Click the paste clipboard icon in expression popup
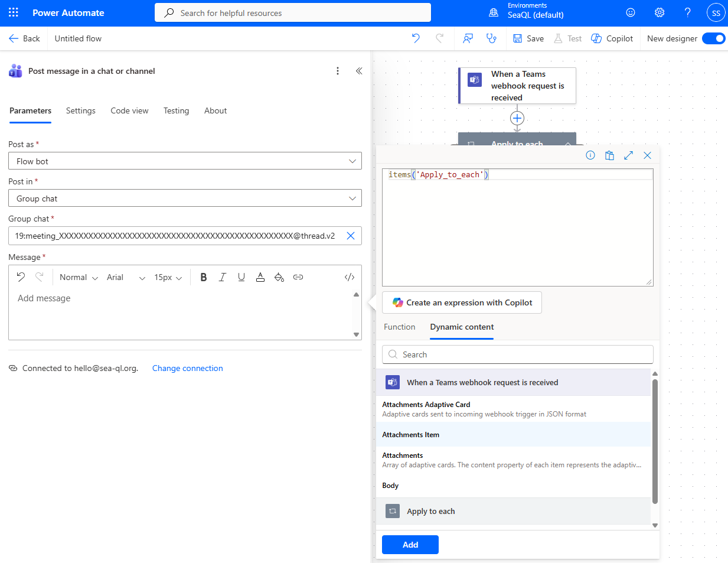Image resolution: width=728 pixels, height=563 pixels. click(x=609, y=155)
